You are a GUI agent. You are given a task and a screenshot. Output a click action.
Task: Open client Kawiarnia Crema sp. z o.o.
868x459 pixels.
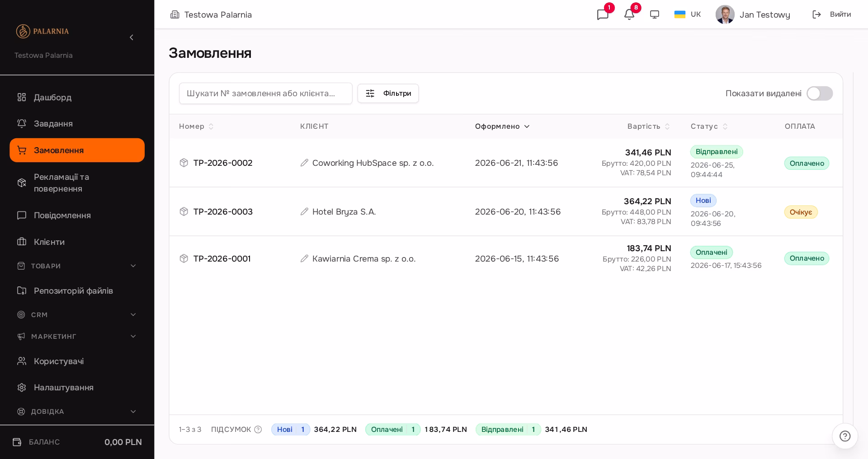click(364, 258)
